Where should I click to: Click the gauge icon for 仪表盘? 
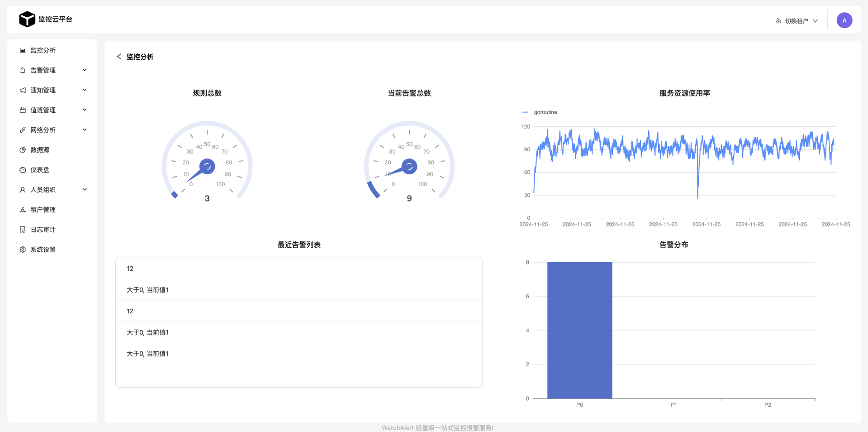pyautogui.click(x=23, y=170)
